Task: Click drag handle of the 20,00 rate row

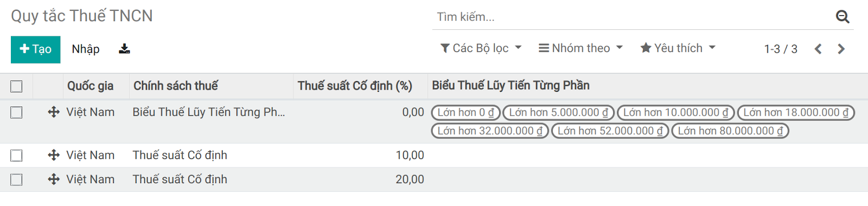Action: [x=54, y=179]
